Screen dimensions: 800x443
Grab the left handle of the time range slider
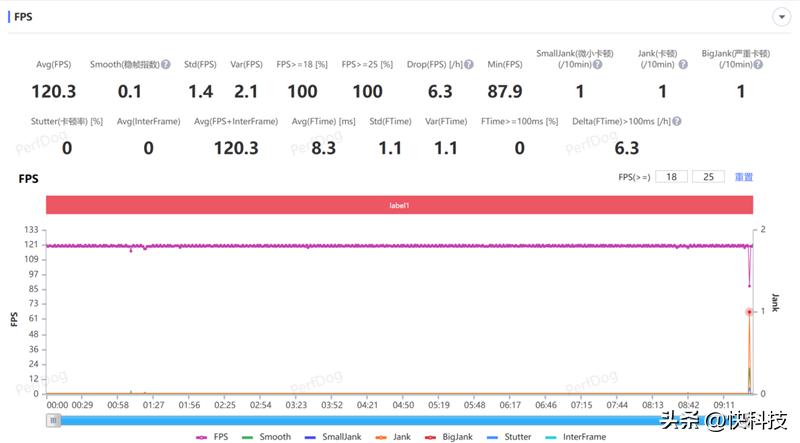53,420
